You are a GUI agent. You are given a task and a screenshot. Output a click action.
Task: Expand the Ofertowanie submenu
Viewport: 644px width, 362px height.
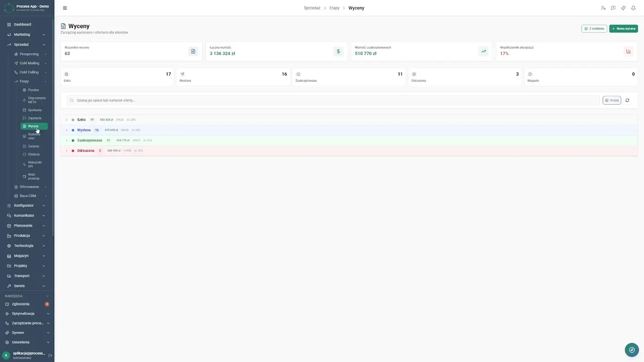click(30, 187)
